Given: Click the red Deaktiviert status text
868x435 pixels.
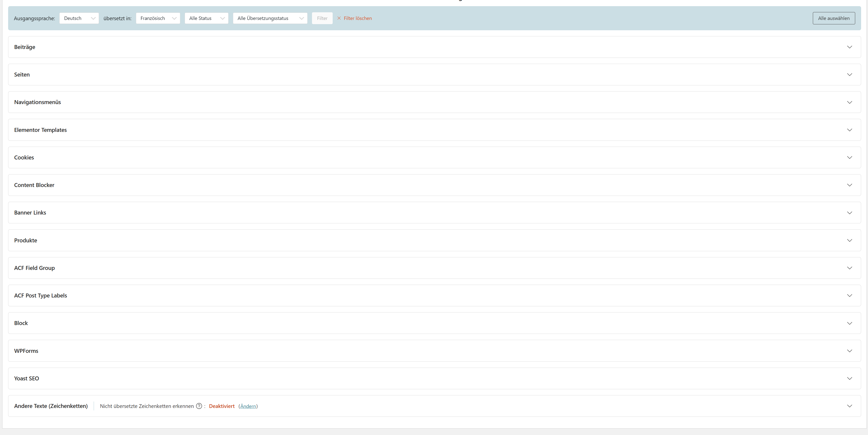Looking at the screenshot, I should tap(222, 406).
